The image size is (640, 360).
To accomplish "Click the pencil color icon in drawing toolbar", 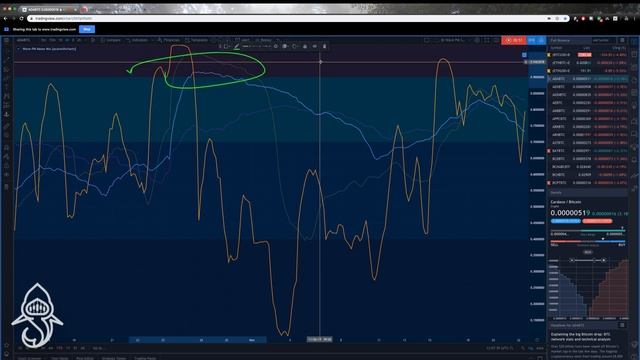I will coord(236,47).
